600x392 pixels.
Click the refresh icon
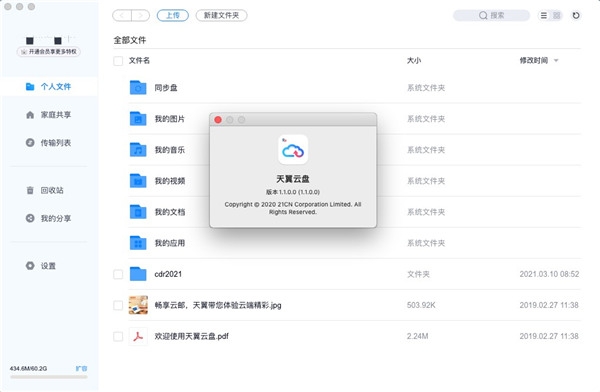[576, 15]
